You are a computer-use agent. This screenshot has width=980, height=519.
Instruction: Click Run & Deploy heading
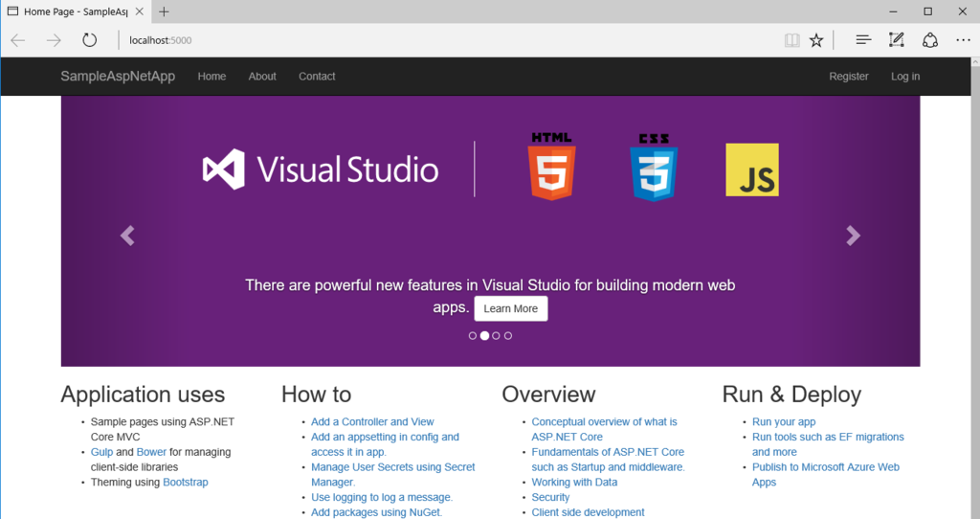click(x=791, y=395)
